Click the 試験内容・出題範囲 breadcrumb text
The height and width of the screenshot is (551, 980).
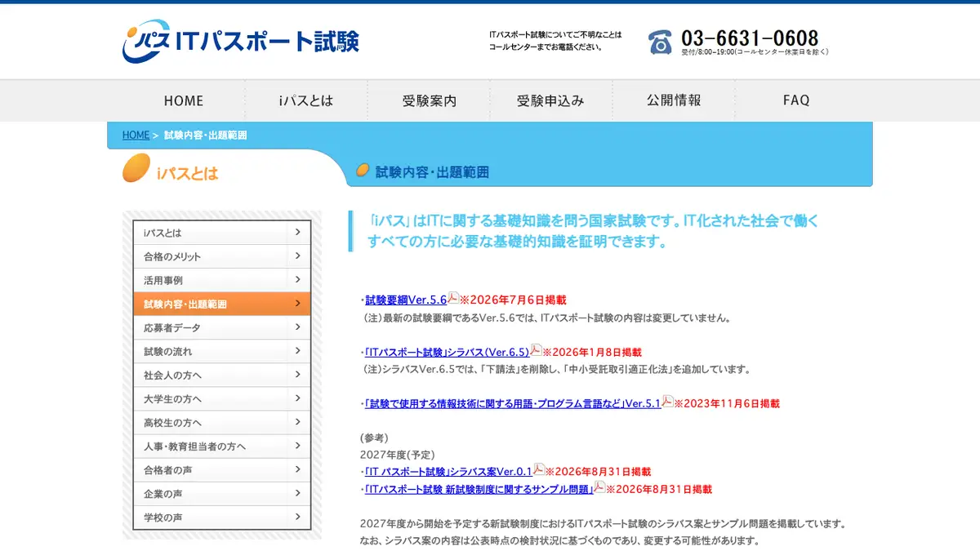pos(205,136)
